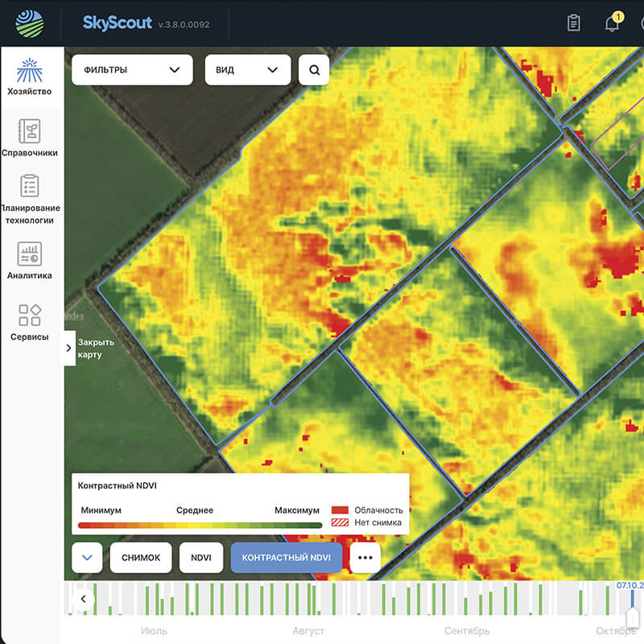Switch to the NDVI layer

click(201, 557)
